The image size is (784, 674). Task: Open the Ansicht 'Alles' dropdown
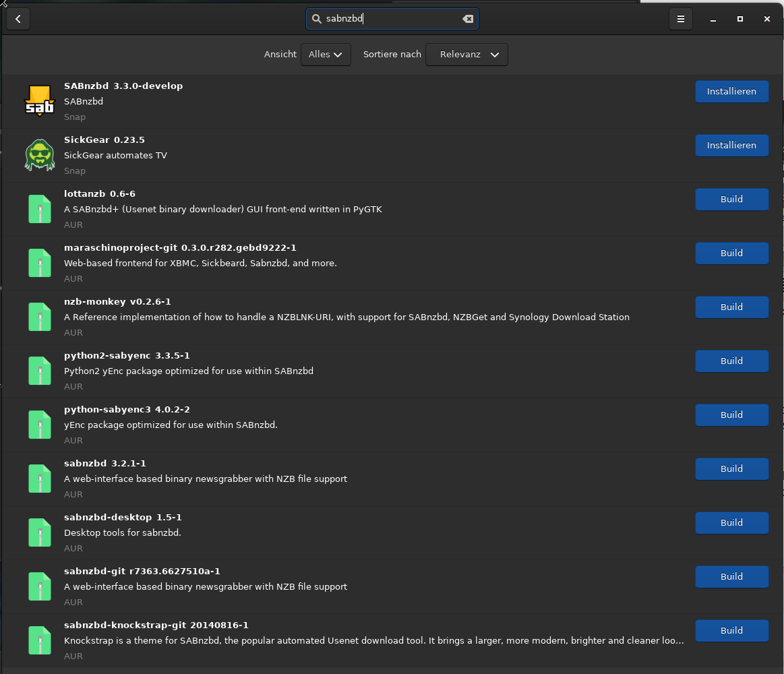pyautogui.click(x=326, y=55)
